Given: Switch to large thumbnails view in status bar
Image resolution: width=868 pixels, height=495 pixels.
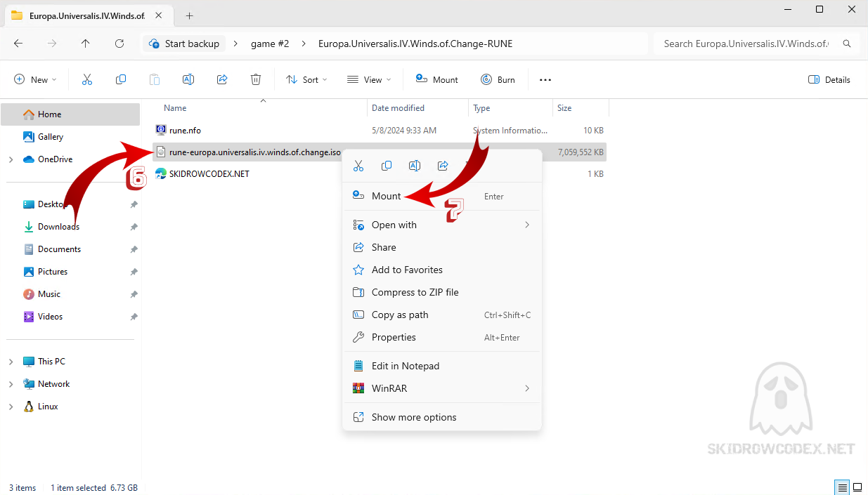Looking at the screenshot, I should tap(857, 487).
